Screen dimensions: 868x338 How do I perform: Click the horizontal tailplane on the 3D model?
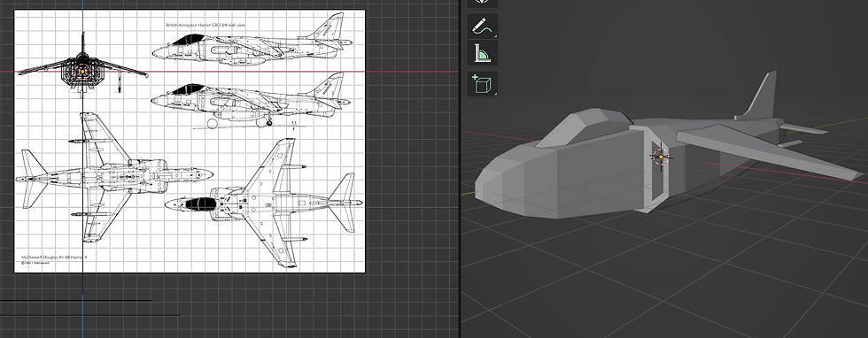tap(802, 129)
